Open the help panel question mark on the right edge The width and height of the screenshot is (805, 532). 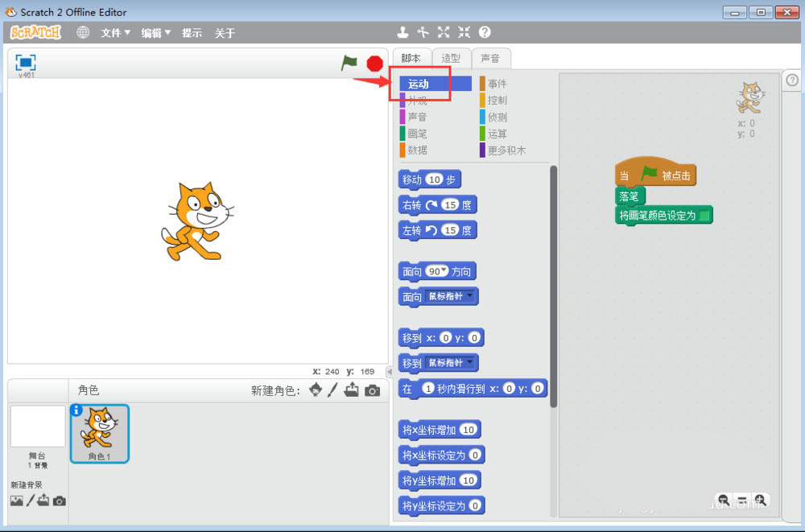click(792, 80)
